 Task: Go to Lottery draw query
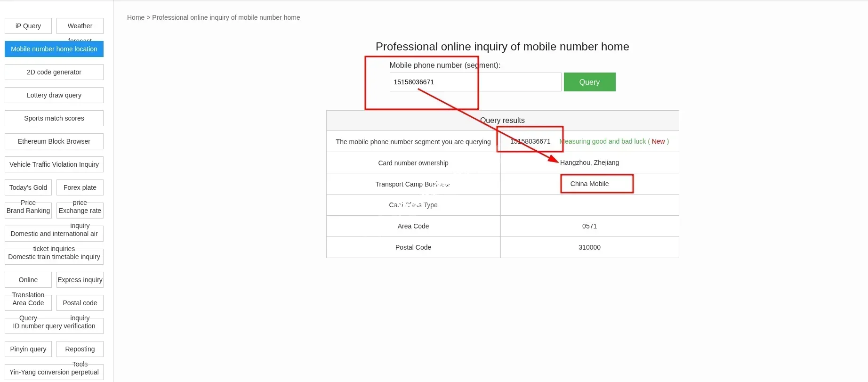(54, 95)
